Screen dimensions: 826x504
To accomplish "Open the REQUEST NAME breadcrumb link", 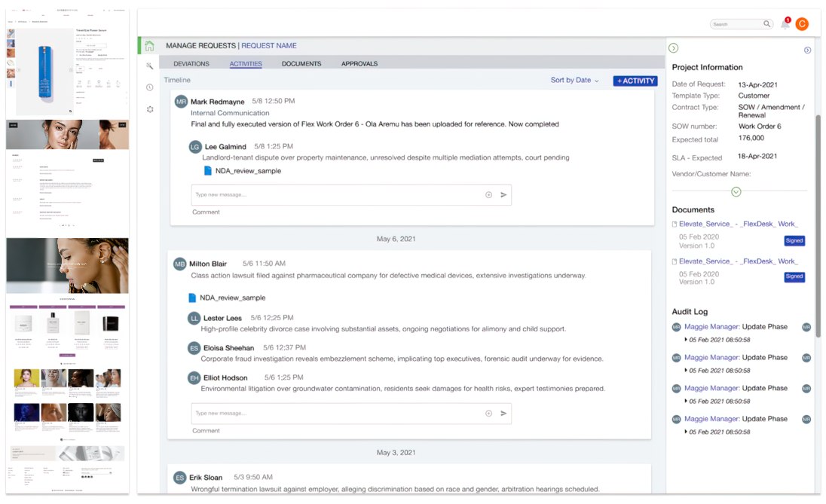I will (268, 46).
